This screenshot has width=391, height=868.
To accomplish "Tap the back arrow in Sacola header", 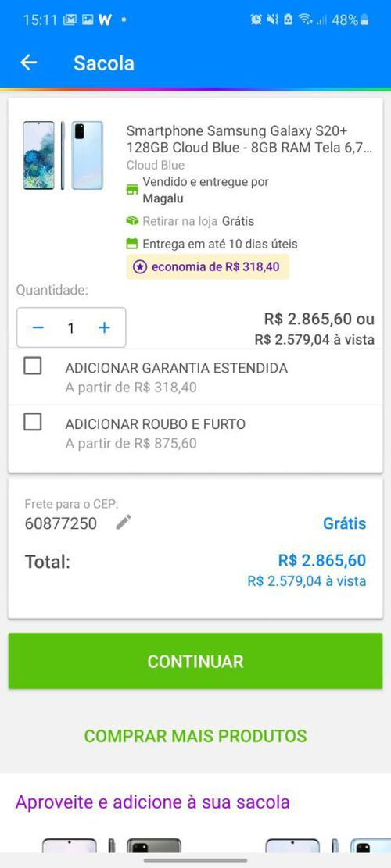I will (x=29, y=63).
